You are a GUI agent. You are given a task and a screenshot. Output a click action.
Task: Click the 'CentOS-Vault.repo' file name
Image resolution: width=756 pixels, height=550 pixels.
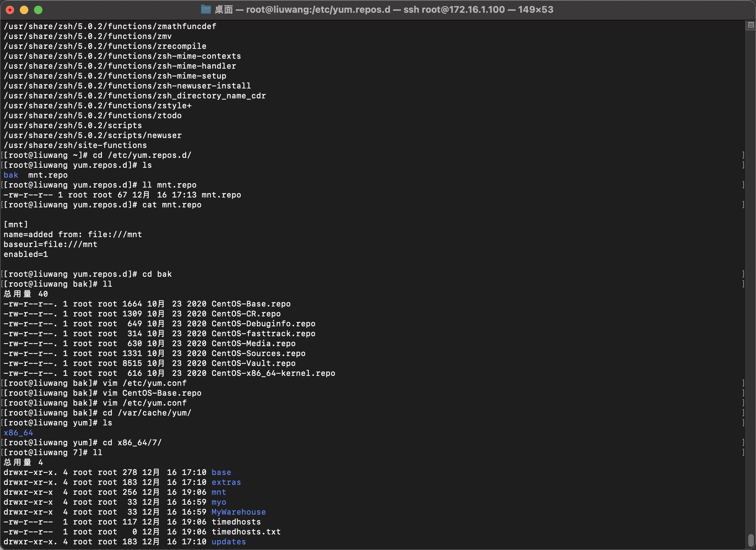pyautogui.click(x=253, y=363)
